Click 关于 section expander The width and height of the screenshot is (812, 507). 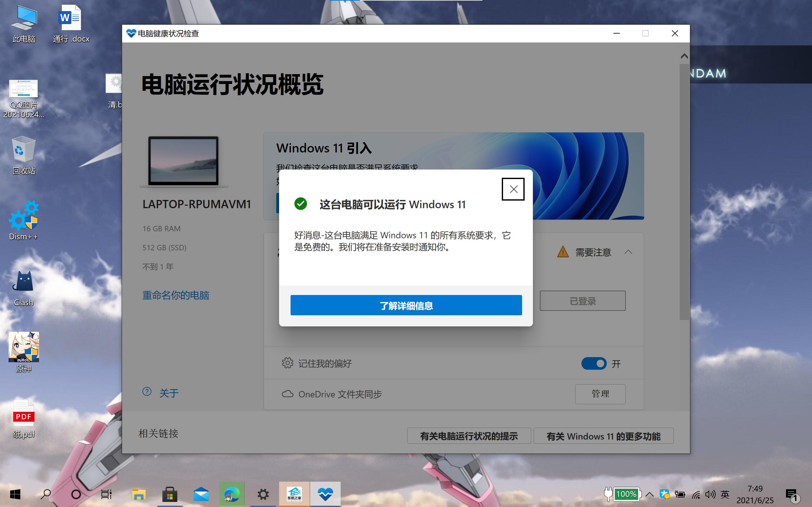(169, 393)
